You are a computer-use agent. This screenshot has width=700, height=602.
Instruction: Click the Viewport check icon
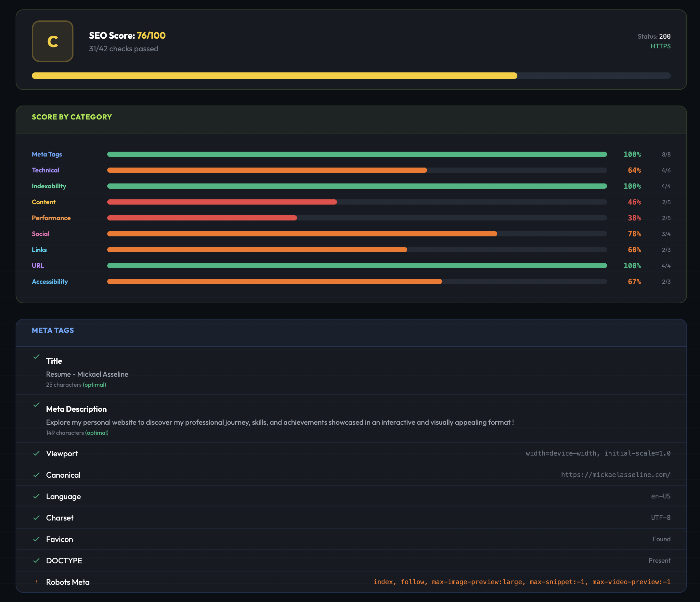coord(36,453)
